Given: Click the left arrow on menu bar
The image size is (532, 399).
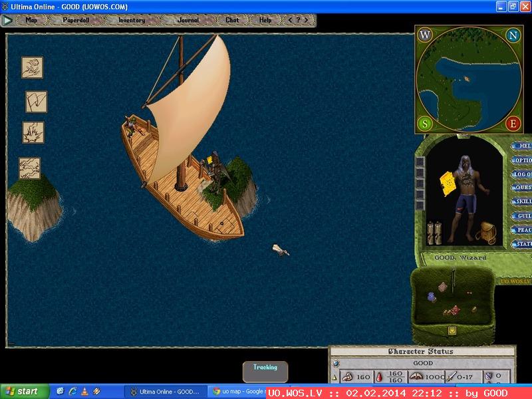Looking at the screenshot, I should (x=290, y=20).
